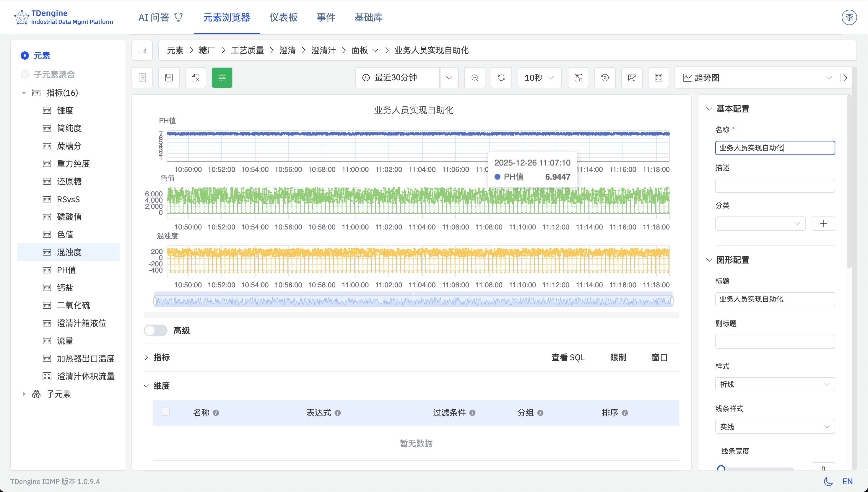
Task: Refresh the chart data
Action: tap(501, 77)
